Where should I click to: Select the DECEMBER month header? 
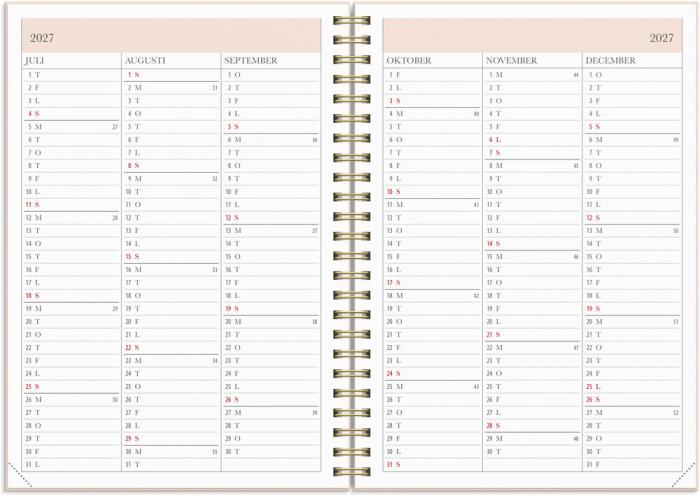point(611,60)
